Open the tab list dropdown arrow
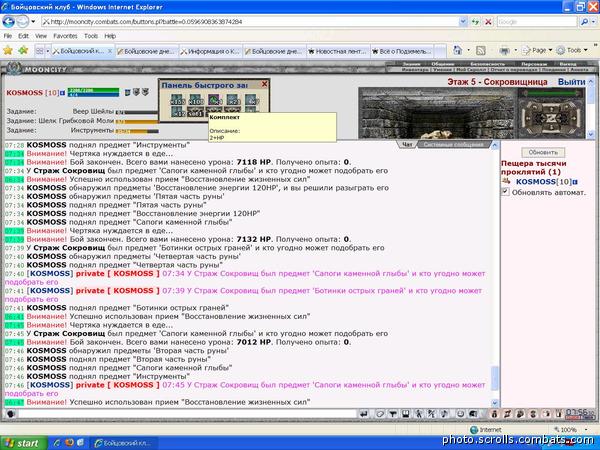The width and height of the screenshot is (600, 450). pyautogui.click(x=48, y=51)
